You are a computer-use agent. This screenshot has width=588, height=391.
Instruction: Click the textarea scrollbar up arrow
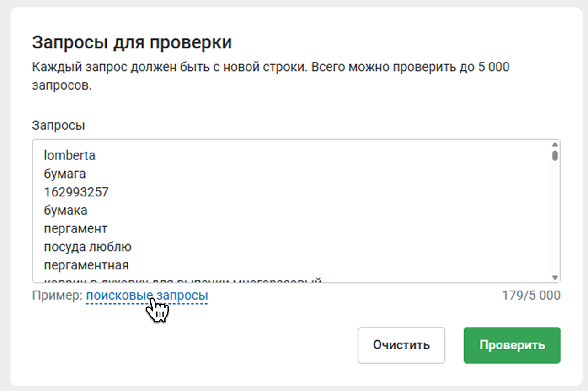point(555,144)
